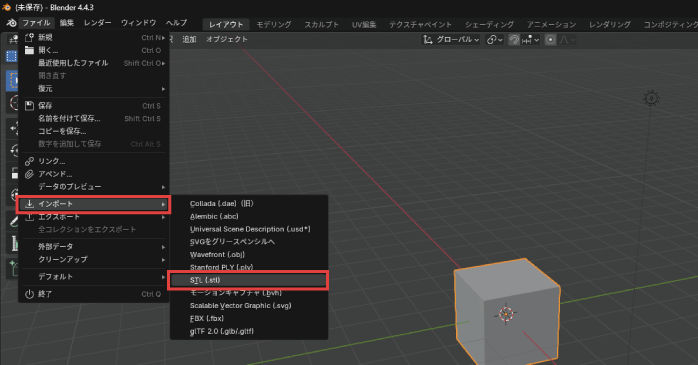Toggle proportional editing circle button
The image size is (698, 365).
551,40
